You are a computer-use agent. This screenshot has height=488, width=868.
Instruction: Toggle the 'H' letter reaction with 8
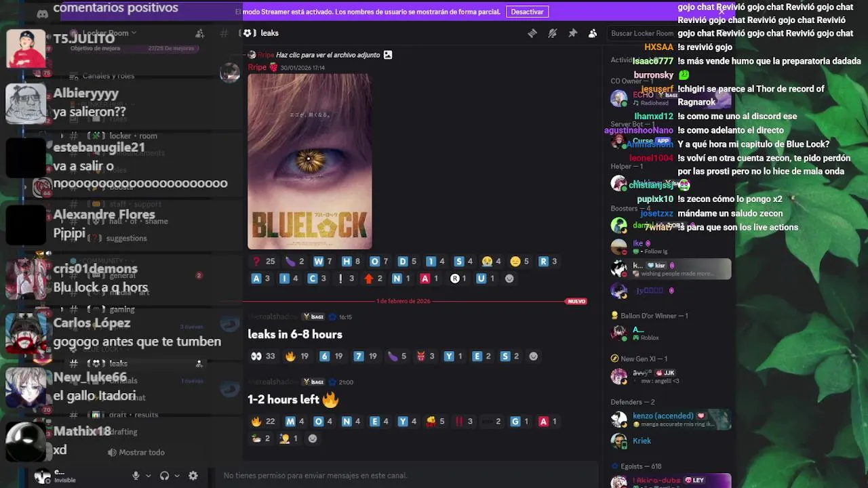(351, 262)
